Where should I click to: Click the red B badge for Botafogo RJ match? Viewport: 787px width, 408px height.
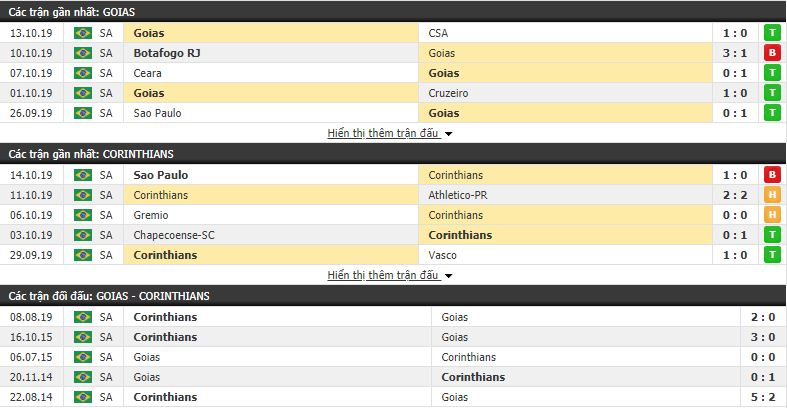click(x=772, y=53)
